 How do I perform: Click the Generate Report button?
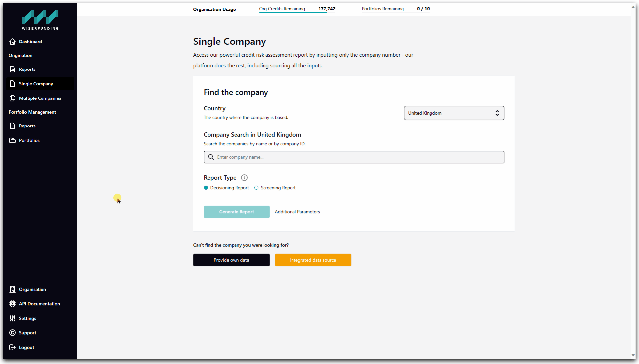pos(236,212)
